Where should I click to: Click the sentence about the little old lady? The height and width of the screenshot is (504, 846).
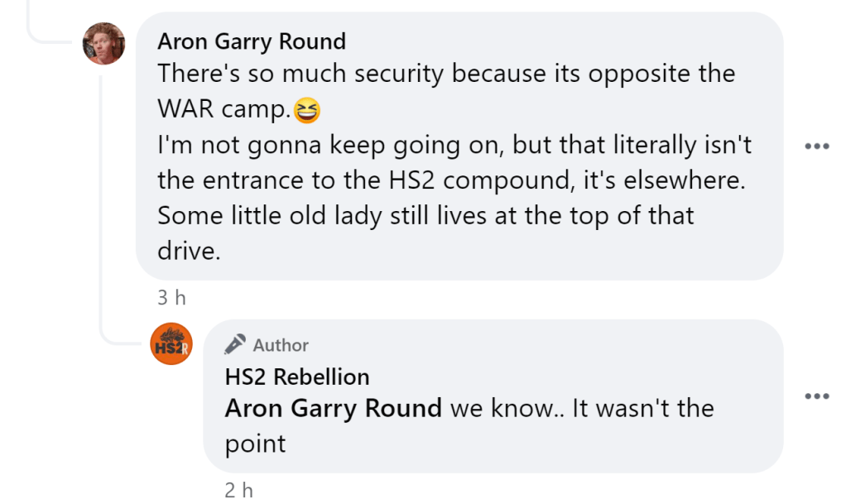[x=425, y=216]
